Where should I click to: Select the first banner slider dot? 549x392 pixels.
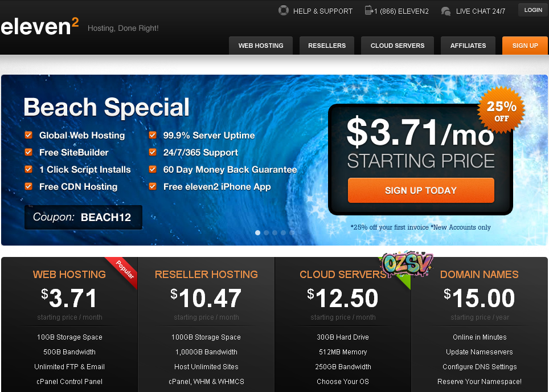click(258, 232)
